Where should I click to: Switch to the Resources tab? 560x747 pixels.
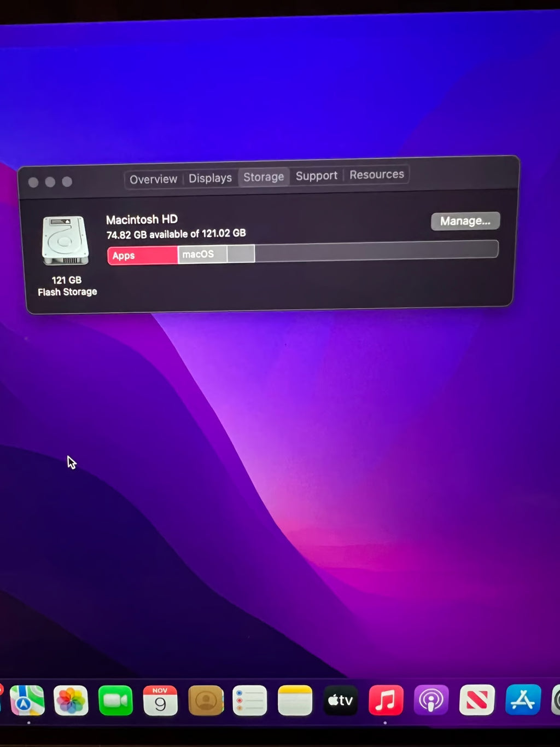click(x=376, y=175)
